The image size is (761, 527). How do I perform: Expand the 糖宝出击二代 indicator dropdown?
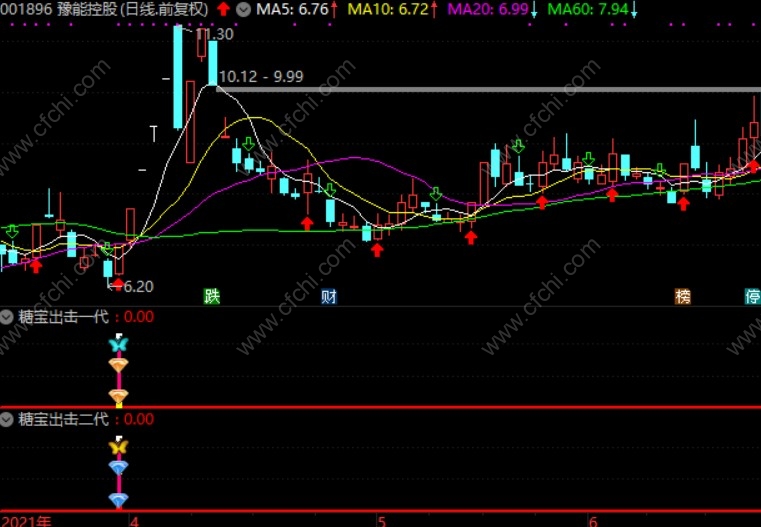[6, 420]
